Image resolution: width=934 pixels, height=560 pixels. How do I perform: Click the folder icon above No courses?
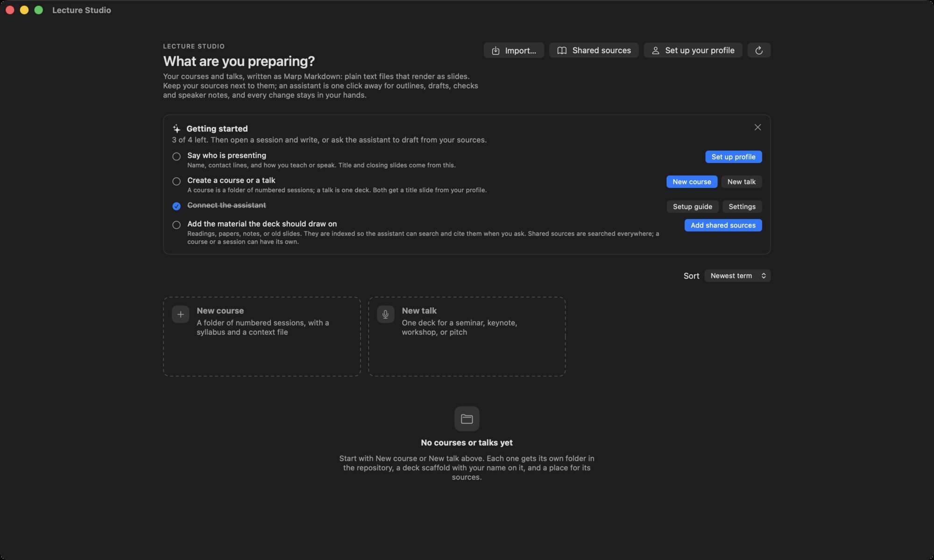pyautogui.click(x=467, y=419)
